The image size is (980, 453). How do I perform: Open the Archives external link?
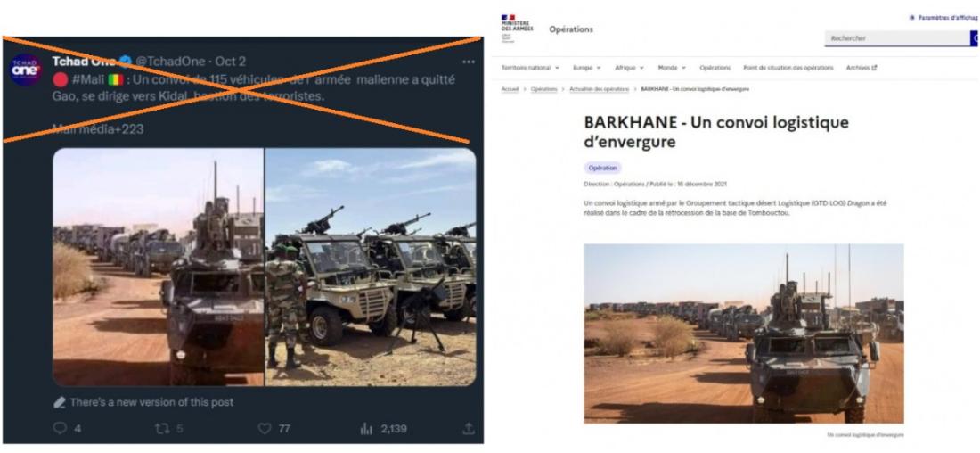click(862, 68)
